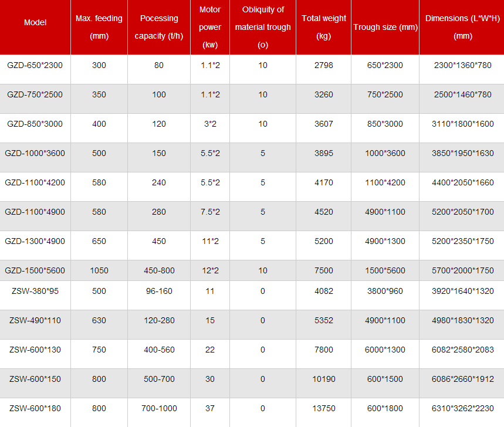
Task: Click max feeding value 1050
Action: pyautogui.click(x=99, y=270)
